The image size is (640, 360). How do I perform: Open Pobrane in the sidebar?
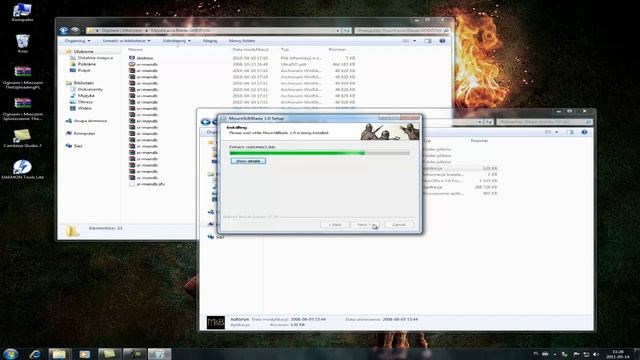(87, 64)
